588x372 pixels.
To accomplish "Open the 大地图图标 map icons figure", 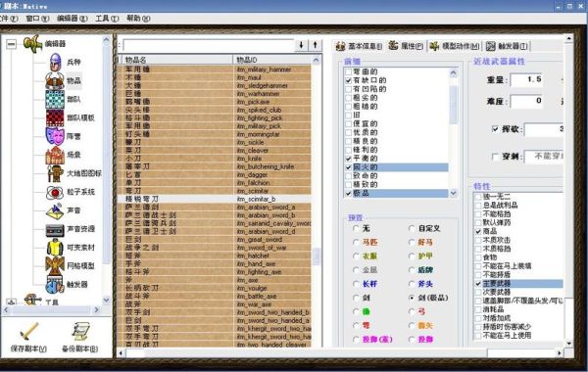I will tap(55, 173).
